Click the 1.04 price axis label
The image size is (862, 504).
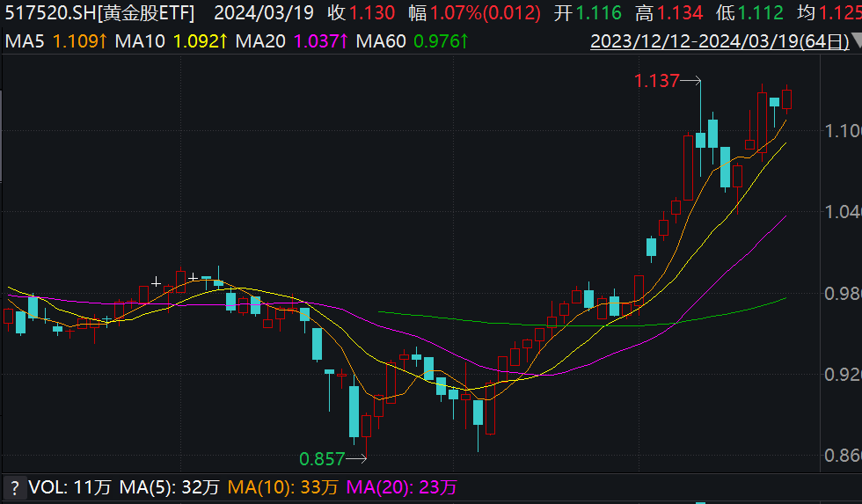tap(844, 212)
